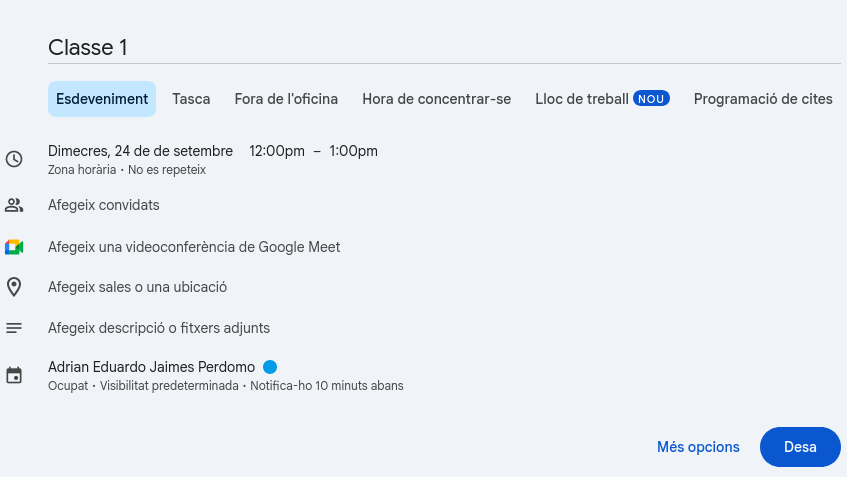
Task: Click the Desa save button
Action: pyautogui.click(x=800, y=447)
